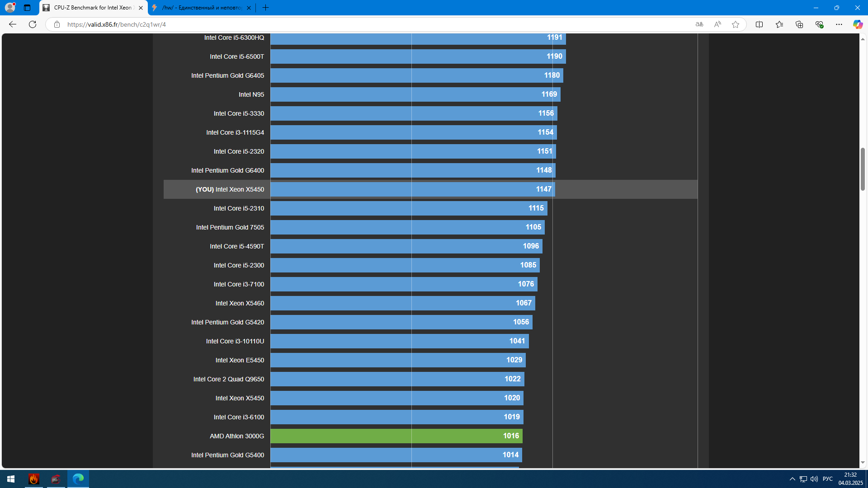Click the 1067 score value
This screenshot has height=488, width=868.
(x=524, y=303)
